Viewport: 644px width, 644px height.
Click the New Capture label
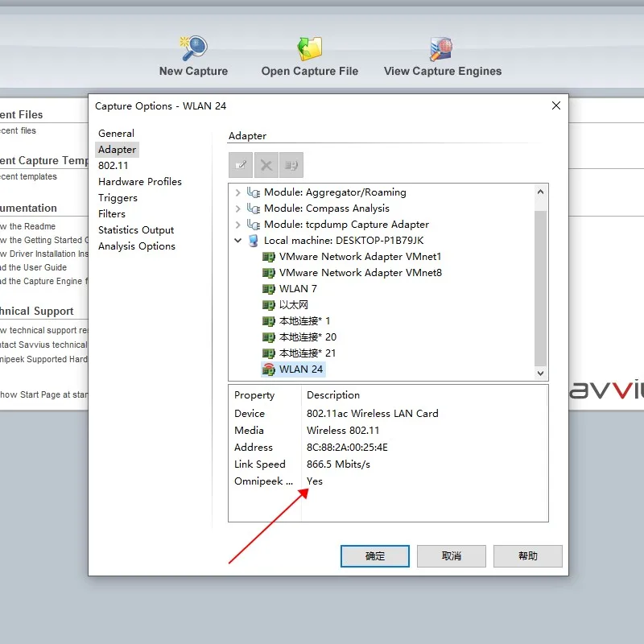(193, 71)
